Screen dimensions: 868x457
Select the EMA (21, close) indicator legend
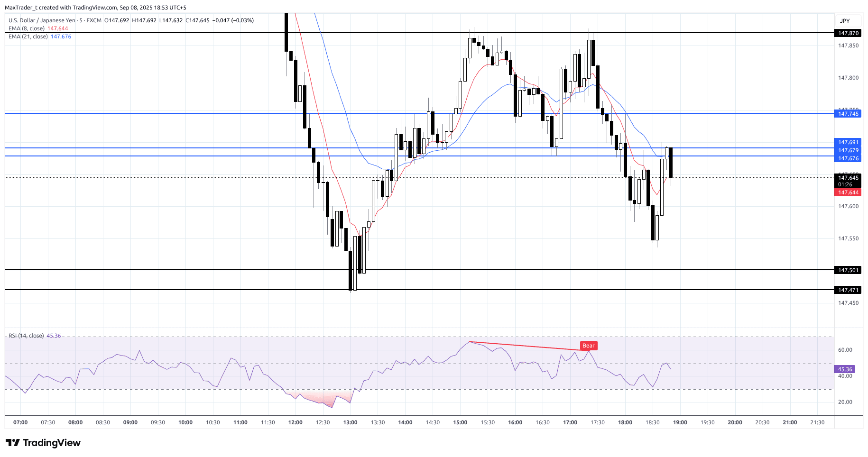click(28, 37)
